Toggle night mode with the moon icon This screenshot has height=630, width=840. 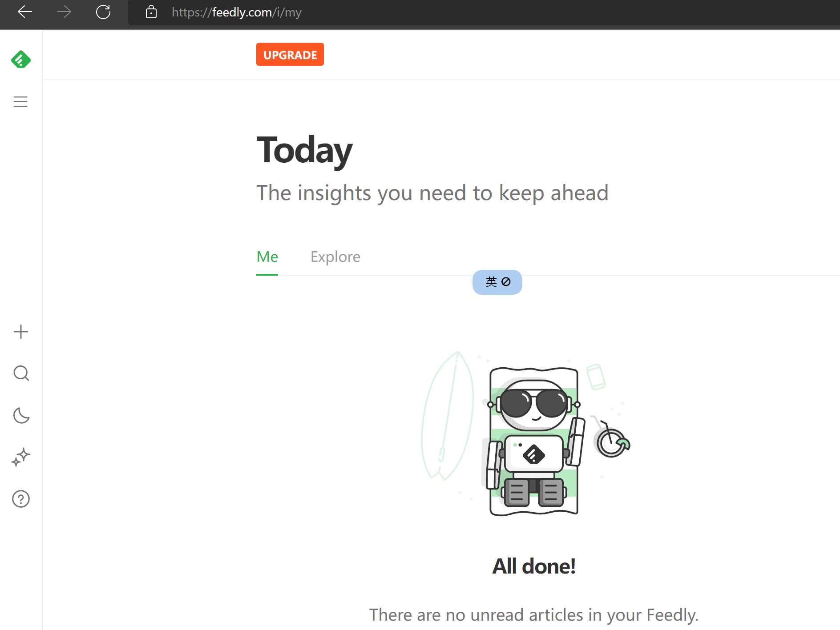(x=21, y=415)
